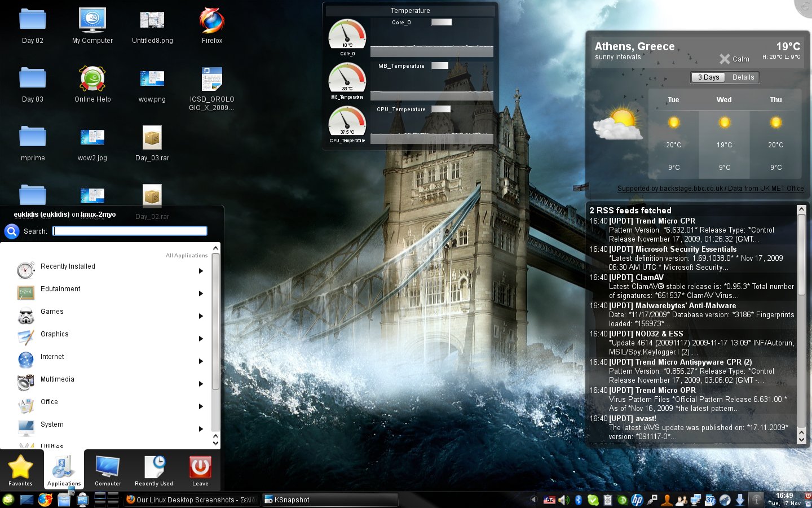Expand the Recently Installed submenu arrow

pyautogui.click(x=201, y=271)
